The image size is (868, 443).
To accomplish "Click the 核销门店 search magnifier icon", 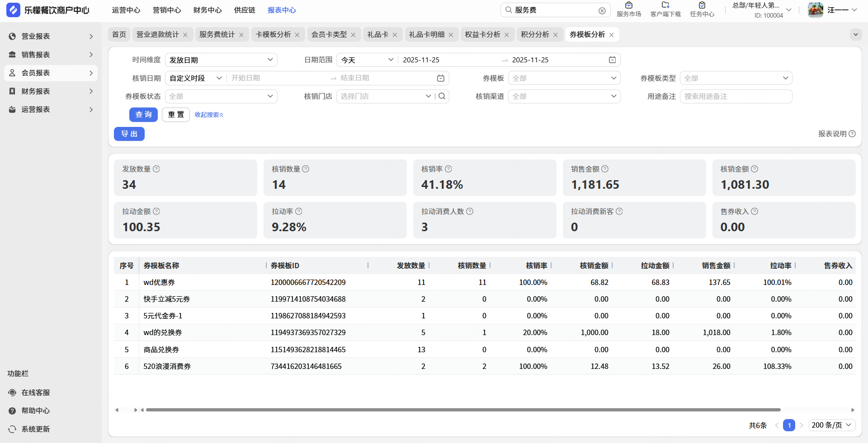I will [442, 96].
